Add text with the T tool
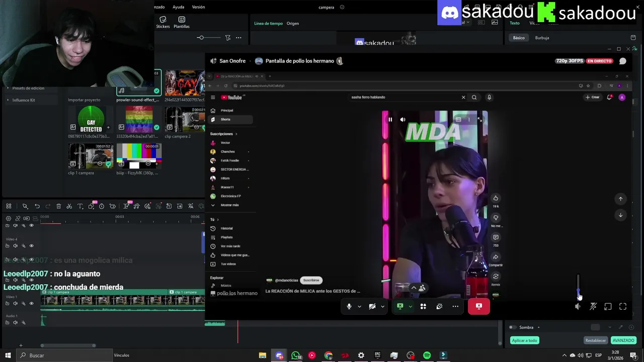This screenshot has width=644, height=362. [x=80, y=206]
